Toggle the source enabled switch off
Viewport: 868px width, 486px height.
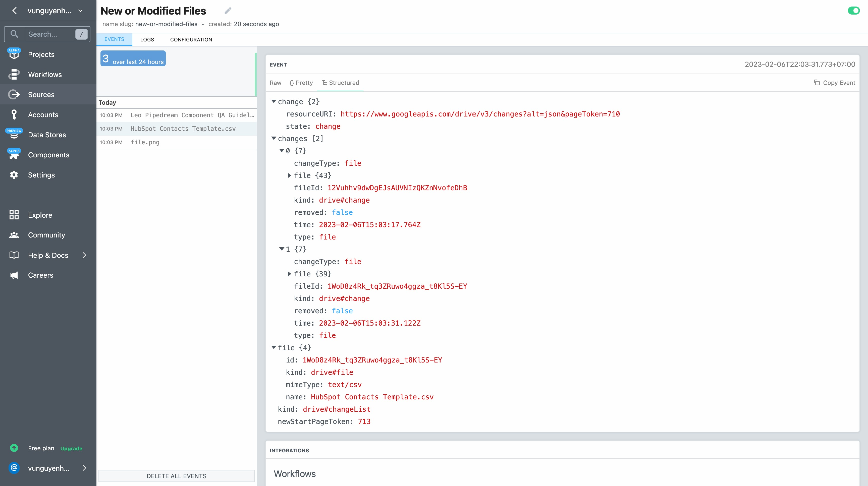point(853,11)
